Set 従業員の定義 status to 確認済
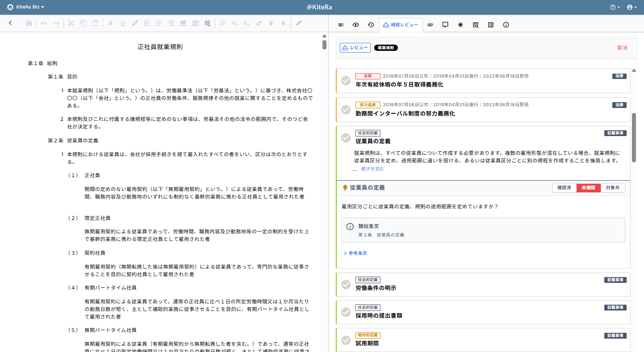The width and height of the screenshot is (644, 352). click(x=564, y=187)
